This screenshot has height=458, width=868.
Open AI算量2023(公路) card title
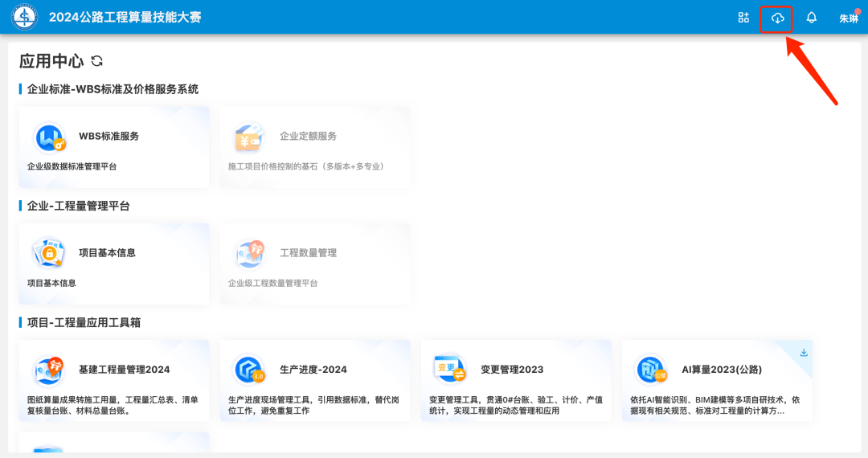pyautogui.click(x=721, y=370)
